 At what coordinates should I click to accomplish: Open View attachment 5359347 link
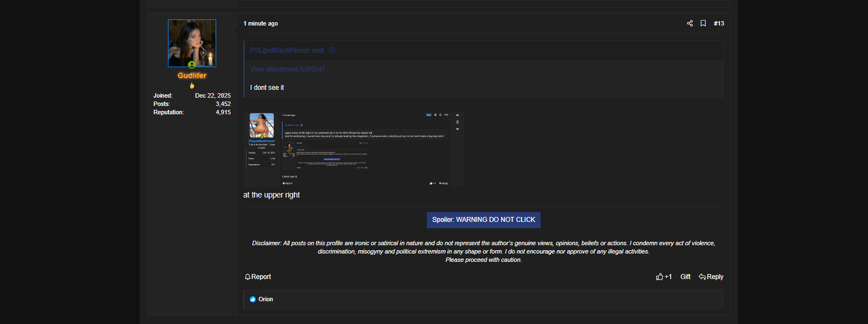pos(288,69)
